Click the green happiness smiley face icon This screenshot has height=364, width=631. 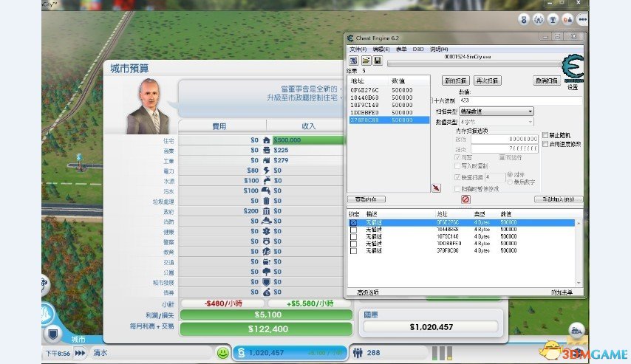222,353
